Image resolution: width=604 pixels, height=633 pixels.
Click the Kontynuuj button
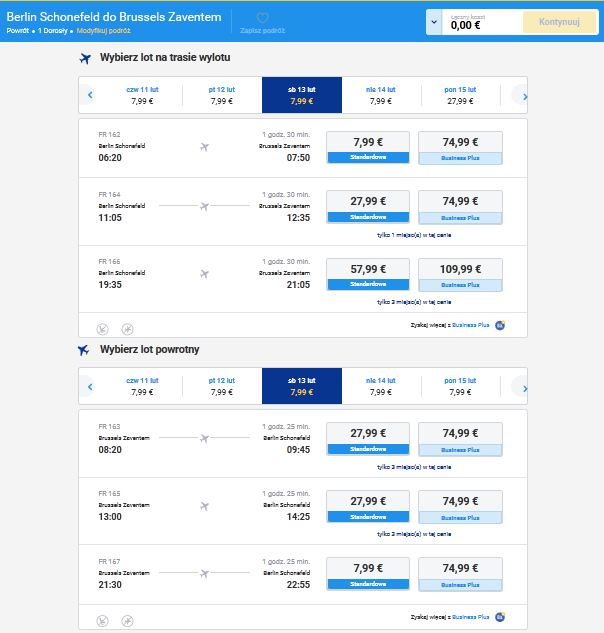pos(559,22)
